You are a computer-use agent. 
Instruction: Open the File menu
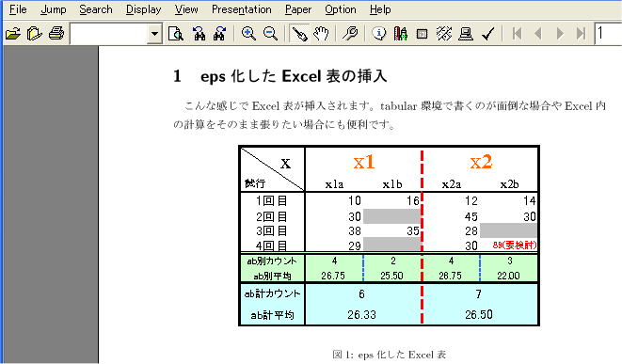click(18, 9)
